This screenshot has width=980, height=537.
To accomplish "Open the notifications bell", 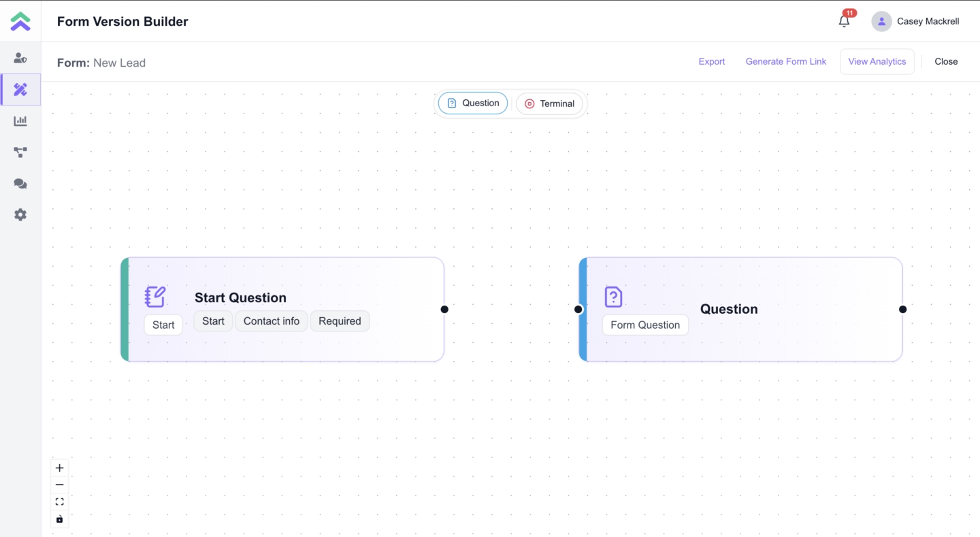I will tap(844, 21).
